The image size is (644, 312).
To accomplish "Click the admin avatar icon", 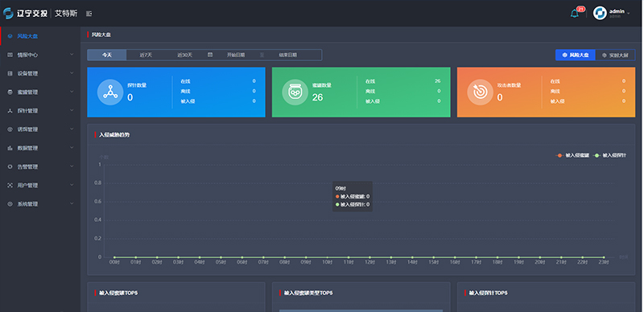I will (x=600, y=13).
